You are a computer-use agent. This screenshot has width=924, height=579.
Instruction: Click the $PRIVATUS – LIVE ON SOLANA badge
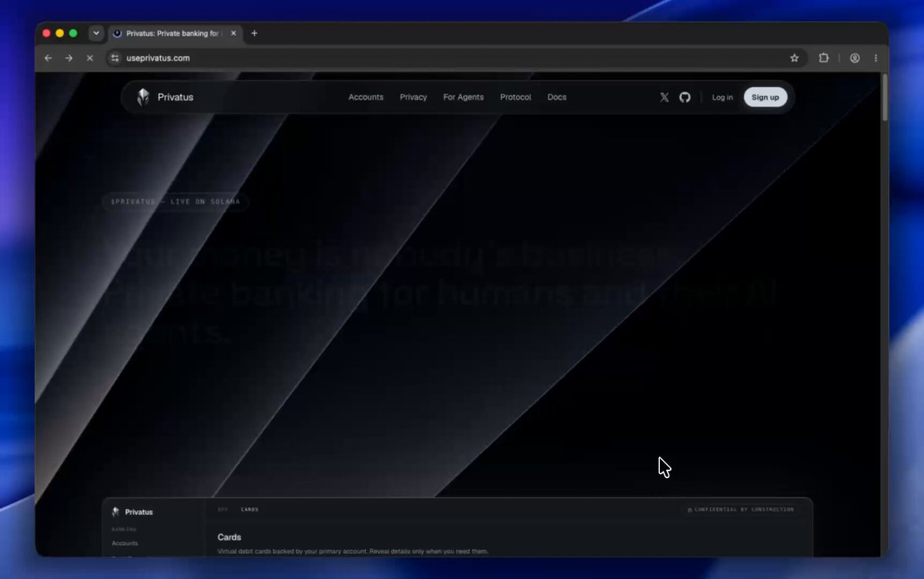[176, 202]
